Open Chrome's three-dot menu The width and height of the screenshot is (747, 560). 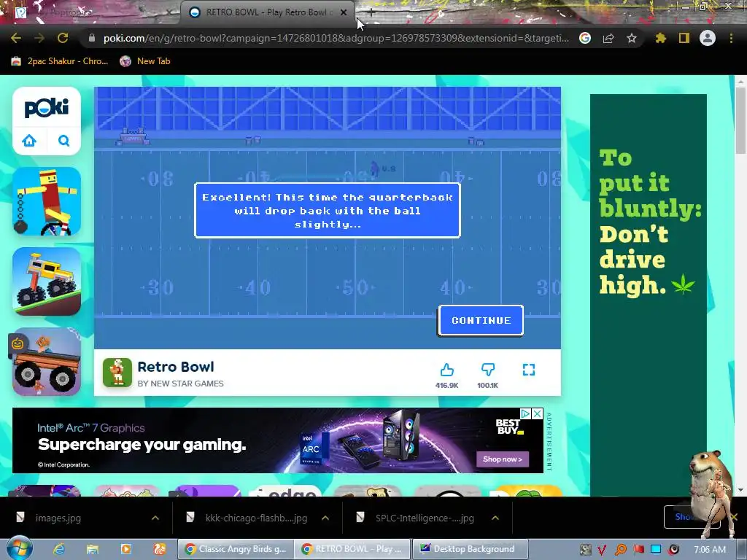731,38
